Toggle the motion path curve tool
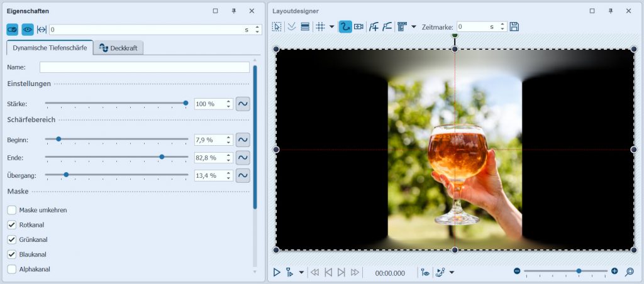Viewport: 644px width, 284px height. (x=345, y=26)
